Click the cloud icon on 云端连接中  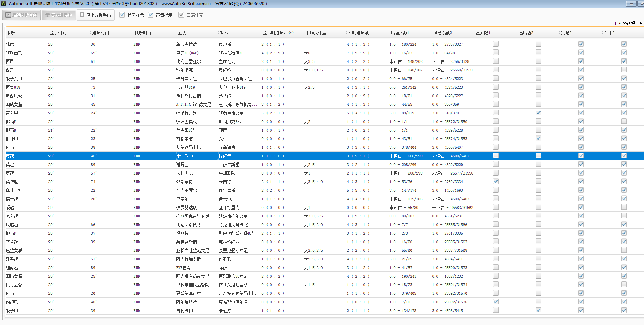(x=47, y=15)
